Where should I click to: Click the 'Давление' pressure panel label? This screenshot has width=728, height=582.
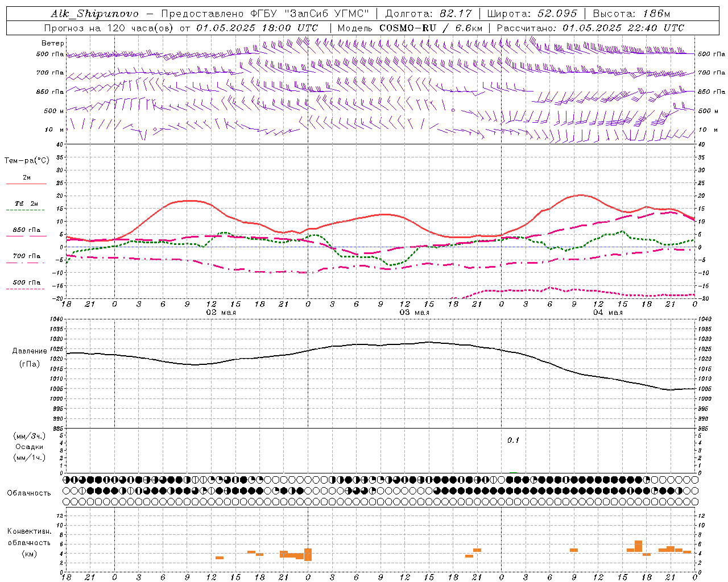pyautogui.click(x=30, y=351)
